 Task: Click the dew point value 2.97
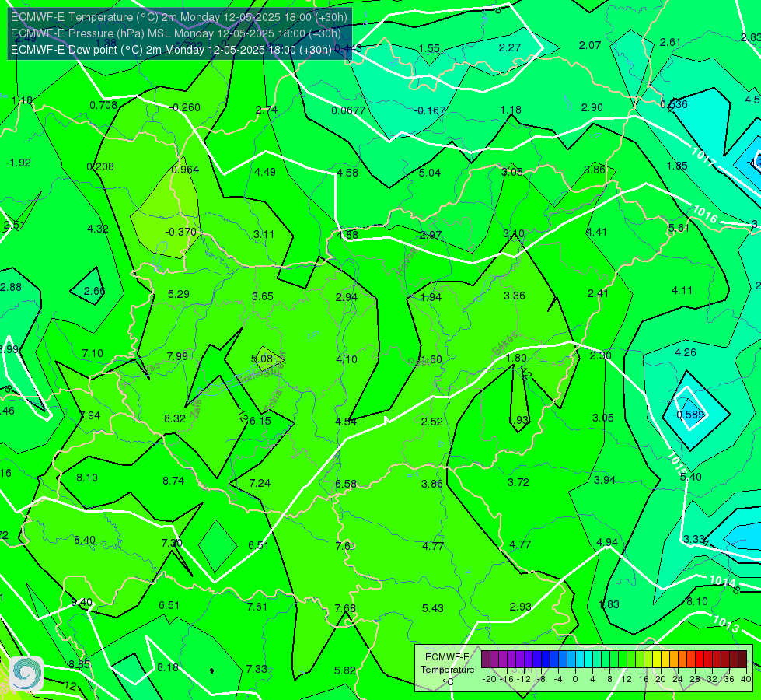[431, 235]
